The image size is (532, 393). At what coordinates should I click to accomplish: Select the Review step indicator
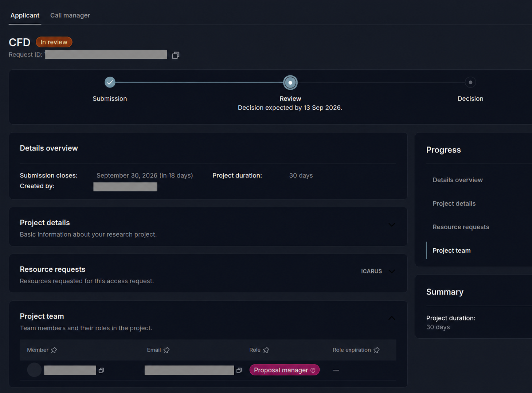click(290, 82)
